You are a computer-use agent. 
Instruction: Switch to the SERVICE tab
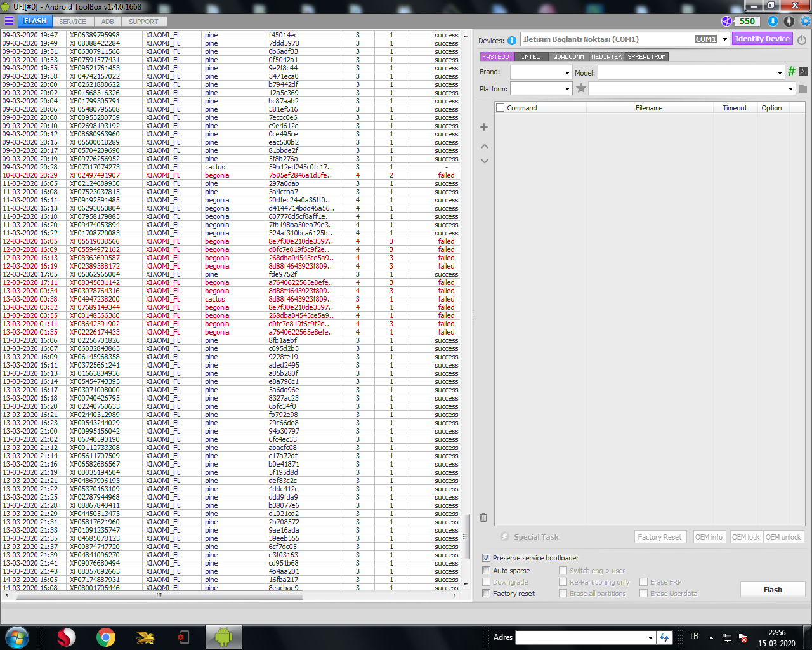tap(73, 22)
